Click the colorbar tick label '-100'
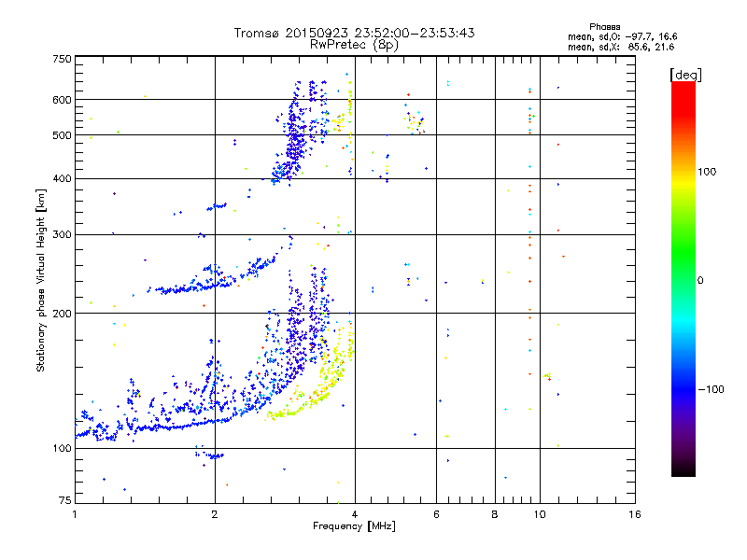This screenshot has height=560, width=747. coord(711,389)
